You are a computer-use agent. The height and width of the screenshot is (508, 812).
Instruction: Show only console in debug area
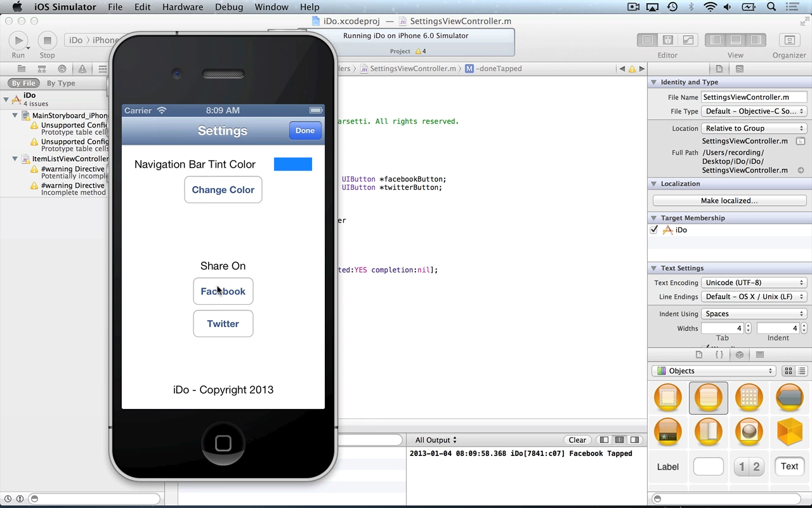click(634, 439)
